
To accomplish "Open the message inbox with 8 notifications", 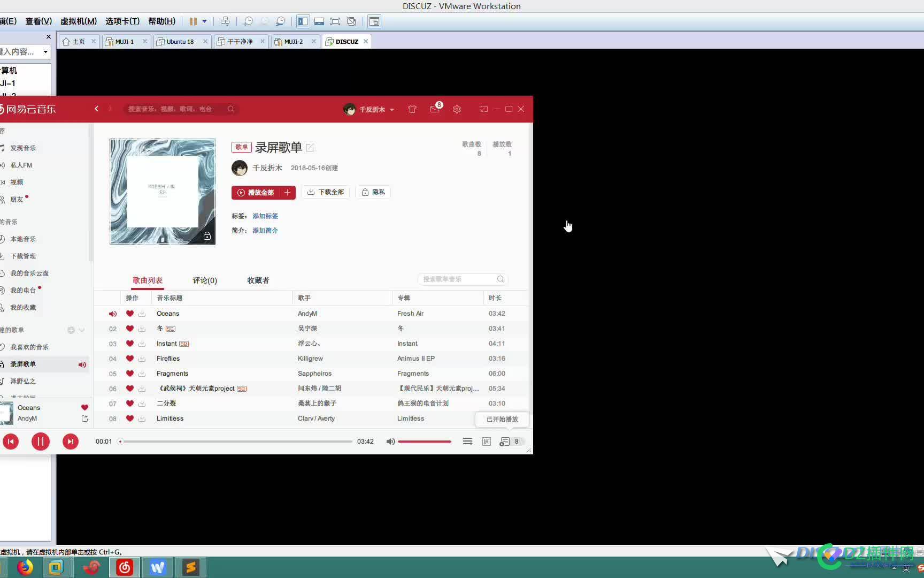I will (x=434, y=109).
